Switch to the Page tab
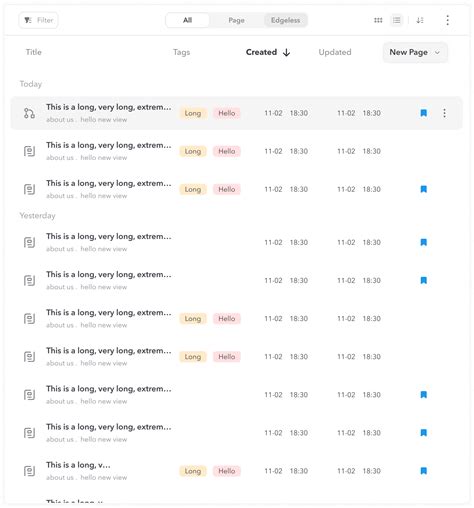The height and width of the screenshot is (508, 474). [x=236, y=20]
